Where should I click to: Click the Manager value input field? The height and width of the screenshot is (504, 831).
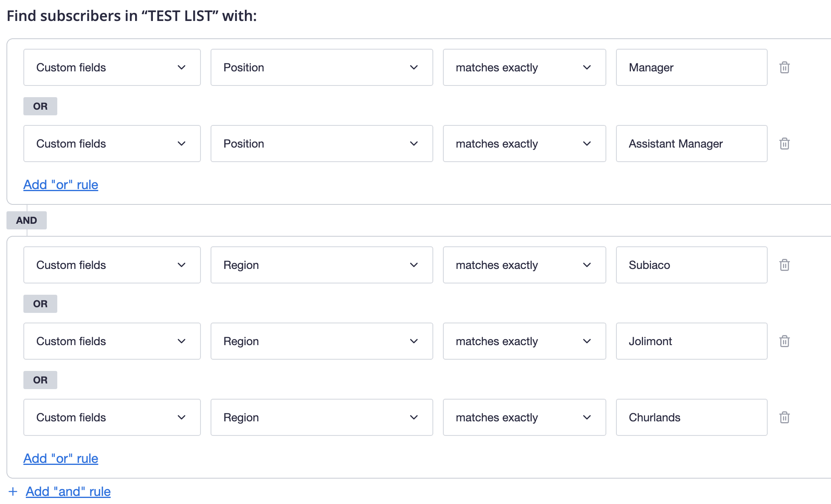tap(691, 67)
